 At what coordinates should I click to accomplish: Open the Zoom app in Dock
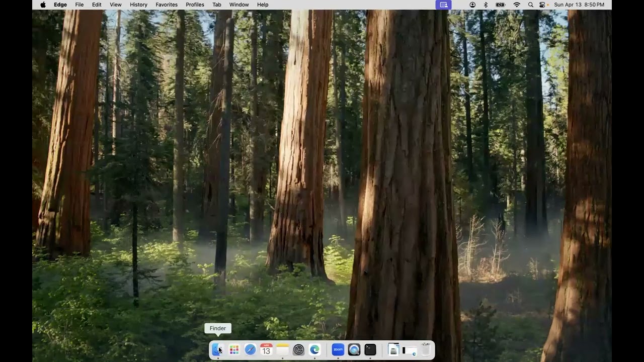click(338, 349)
